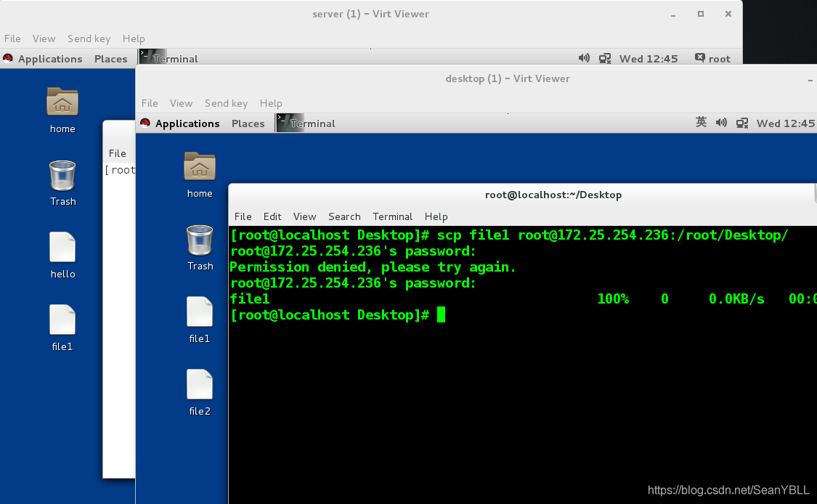This screenshot has width=817, height=504.
Task: Select file1 icon on server desktop
Action: (x=62, y=320)
